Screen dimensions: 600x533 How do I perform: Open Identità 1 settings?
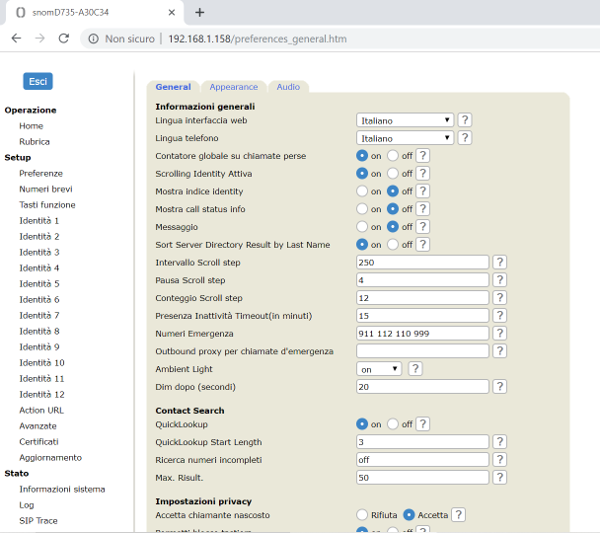click(x=39, y=220)
